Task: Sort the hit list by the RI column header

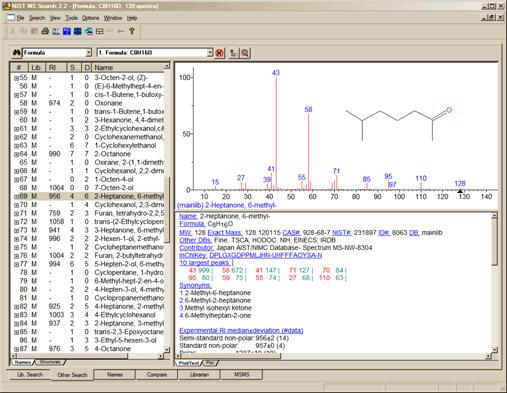Action: tap(56, 67)
